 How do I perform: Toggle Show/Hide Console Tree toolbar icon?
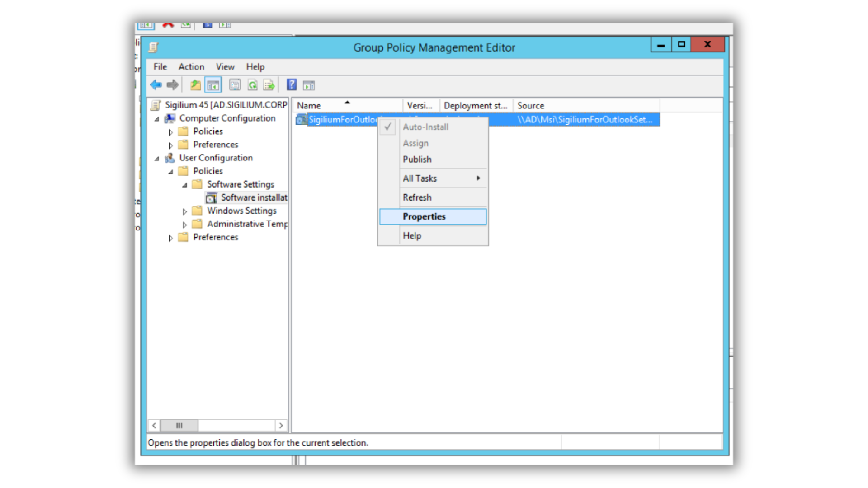point(213,85)
